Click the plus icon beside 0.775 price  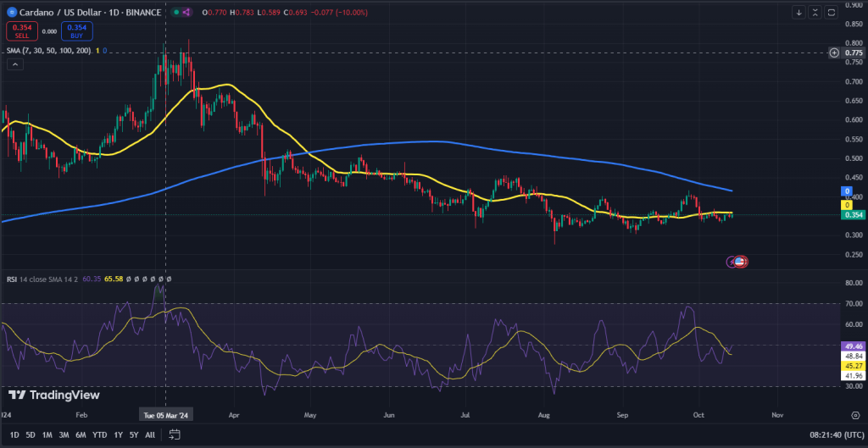(x=834, y=53)
